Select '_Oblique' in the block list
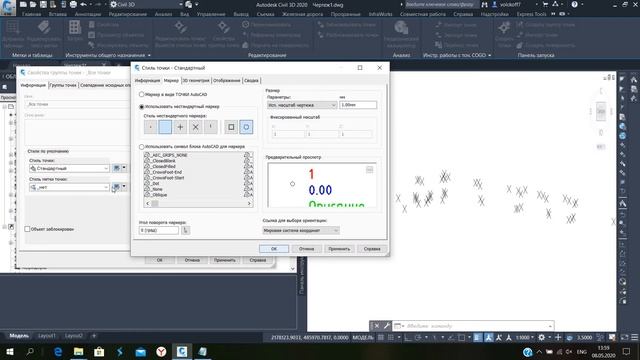The height and width of the screenshot is (360, 640). point(159,195)
